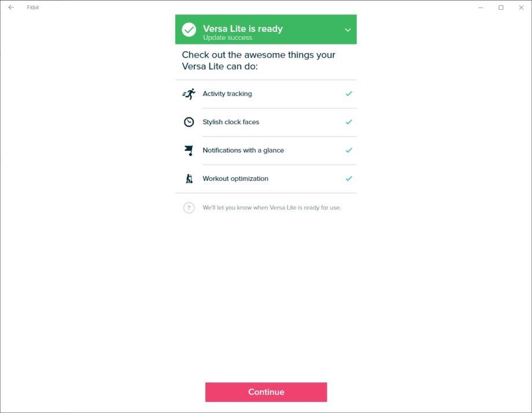Image resolution: width=532 pixels, height=413 pixels.
Task: Click the checkmark beside Workout optimization
Action: [349, 178]
